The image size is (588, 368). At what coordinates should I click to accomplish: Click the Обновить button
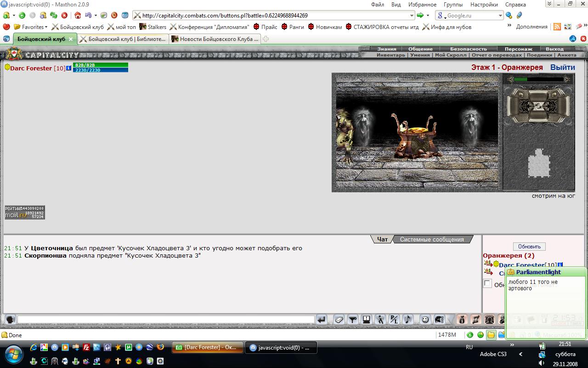tap(529, 247)
